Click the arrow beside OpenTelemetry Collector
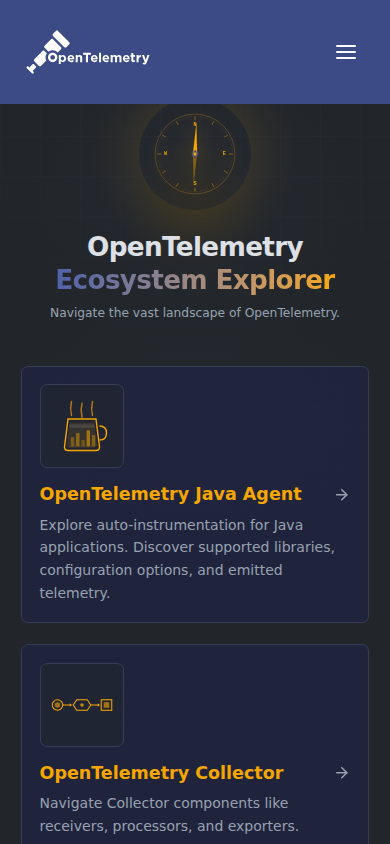Image resolution: width=390 pixels, height=844 pixels. click(342, 773)
